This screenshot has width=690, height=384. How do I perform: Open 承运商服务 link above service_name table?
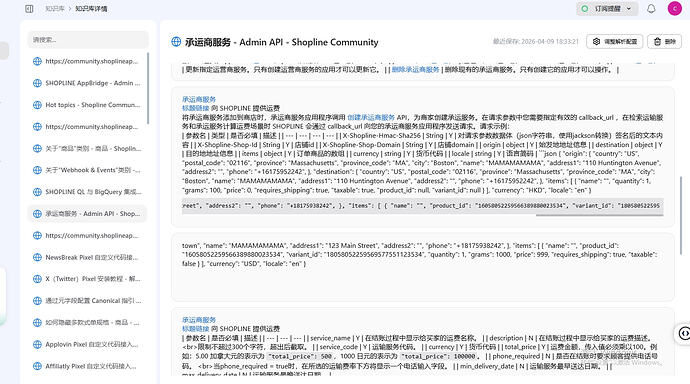pos(199,320)
